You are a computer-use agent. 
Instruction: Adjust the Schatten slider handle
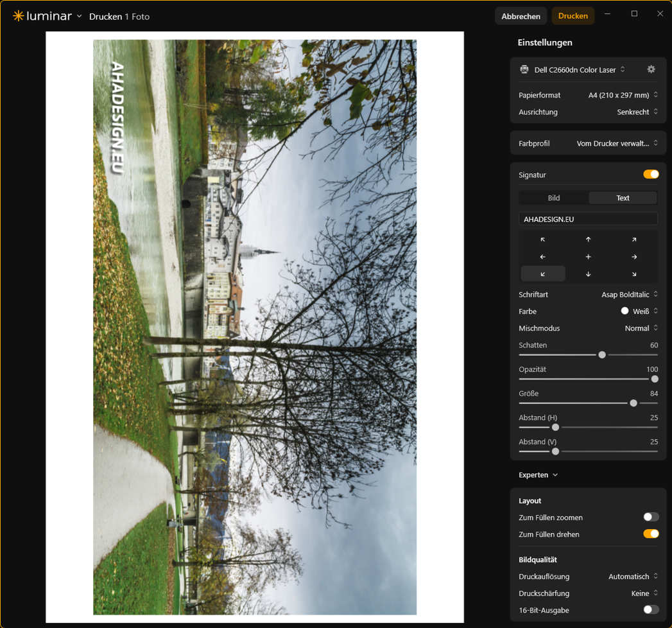tap(601, 355)
